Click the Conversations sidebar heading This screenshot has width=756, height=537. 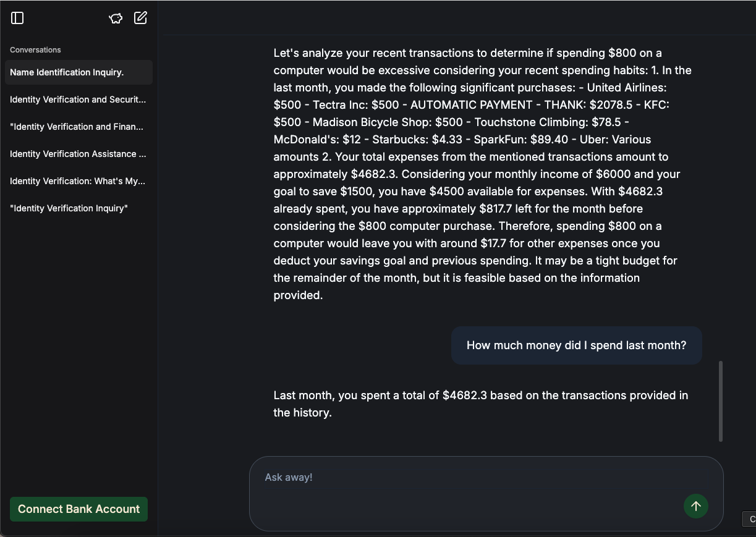[x=35, y=50]
